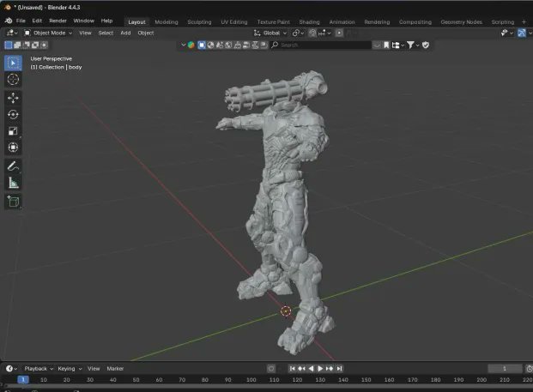
Task: Select the Select Box tool
Action: coord(13,63)
